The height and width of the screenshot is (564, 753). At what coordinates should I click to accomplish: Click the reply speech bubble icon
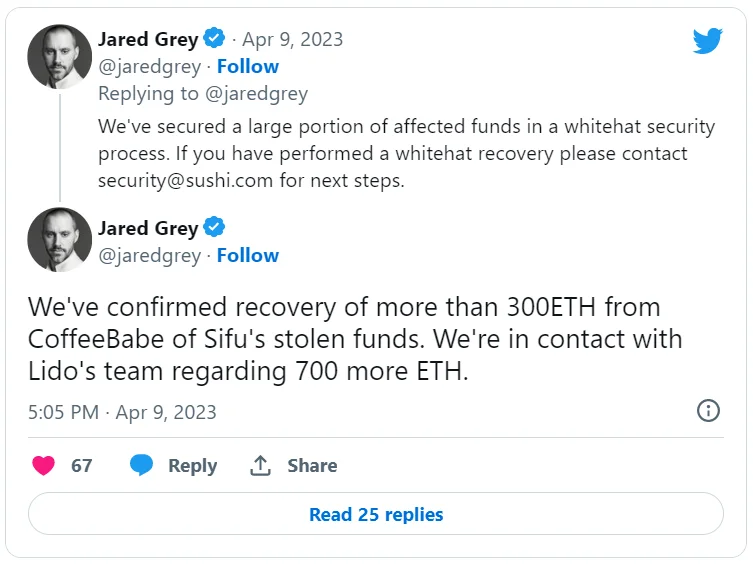142,465
